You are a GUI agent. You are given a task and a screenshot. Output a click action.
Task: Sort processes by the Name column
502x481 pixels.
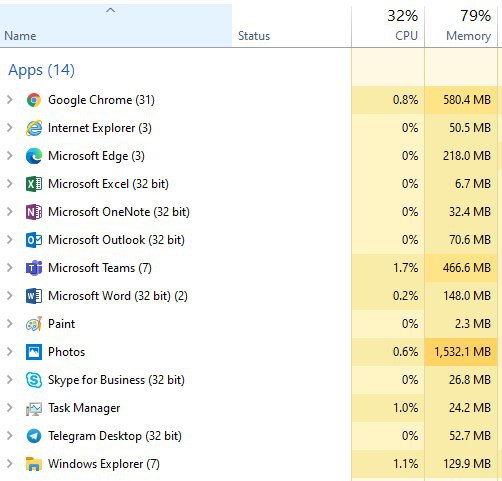tap(116, 26)
